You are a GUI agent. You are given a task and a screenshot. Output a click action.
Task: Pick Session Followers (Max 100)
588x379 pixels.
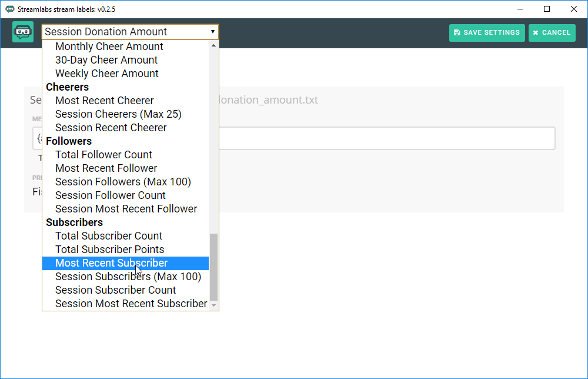point(125,182)
